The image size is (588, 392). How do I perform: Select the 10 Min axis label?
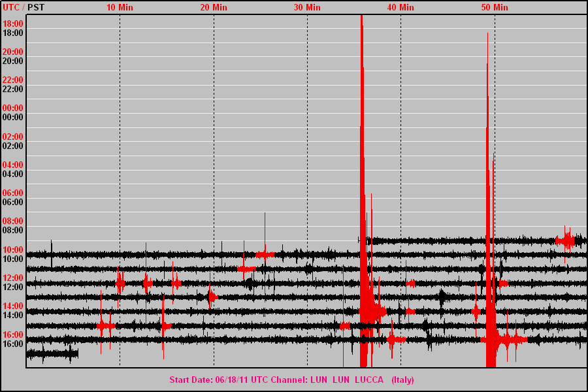tap(120, 7)
